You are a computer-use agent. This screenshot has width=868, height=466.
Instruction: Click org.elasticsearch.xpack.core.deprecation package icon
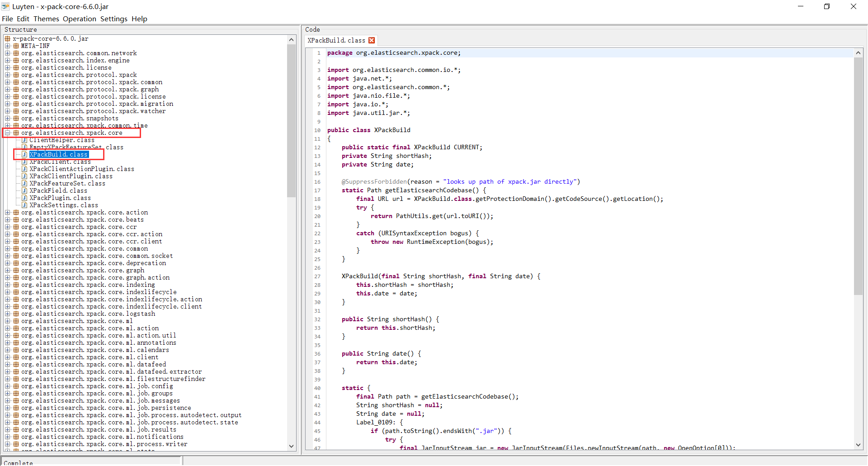pos(16,263)
